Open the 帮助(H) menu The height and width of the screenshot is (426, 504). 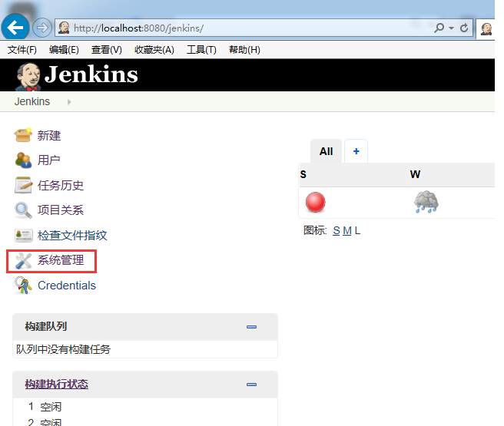pos(244,50)
